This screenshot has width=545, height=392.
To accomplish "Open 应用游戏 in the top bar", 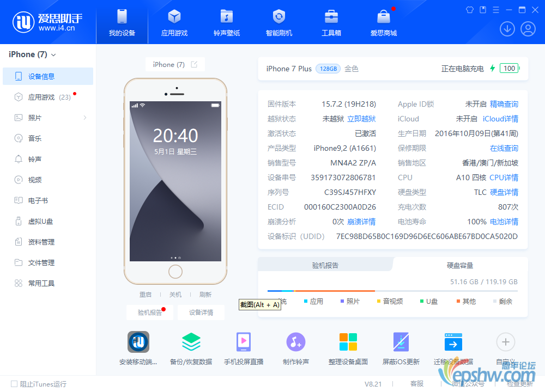I will coord(174,23).
